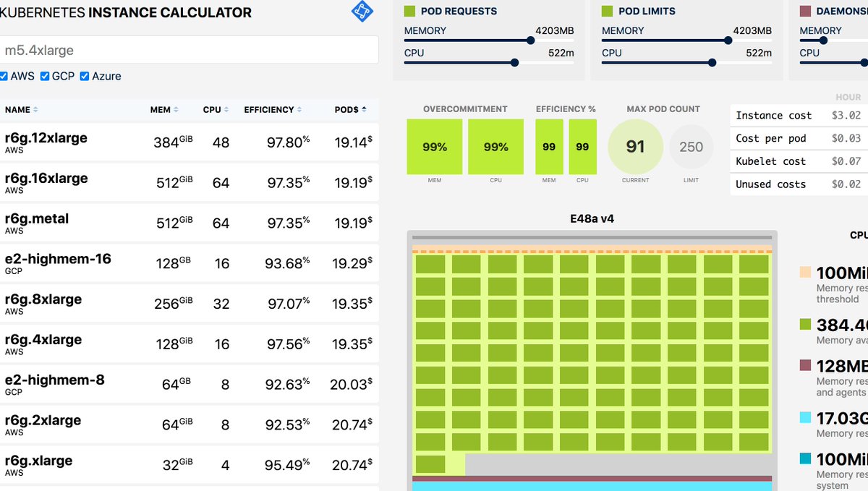Click the 19.14$ pods cost value
The height and width of the screenshot is (491, 868).
point(354,142)
